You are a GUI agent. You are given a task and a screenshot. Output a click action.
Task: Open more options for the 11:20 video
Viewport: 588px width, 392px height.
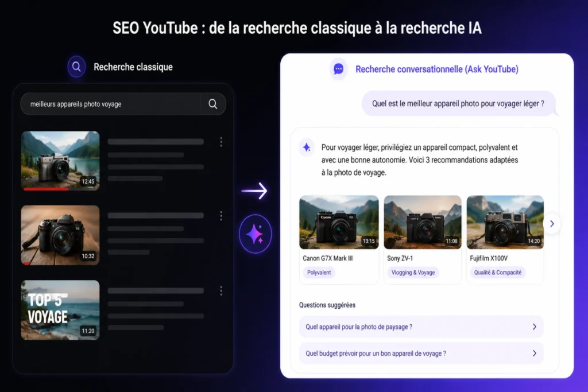(x=221, y=290)
